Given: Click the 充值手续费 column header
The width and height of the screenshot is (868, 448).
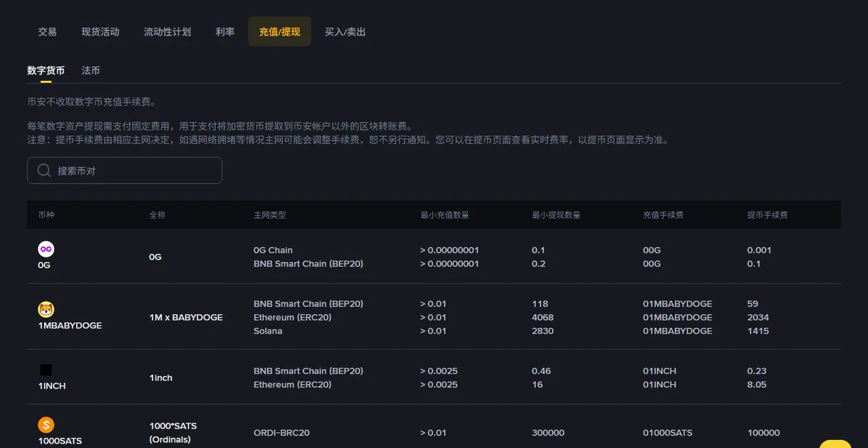Looking at the screenshot, I should (663, 215).
